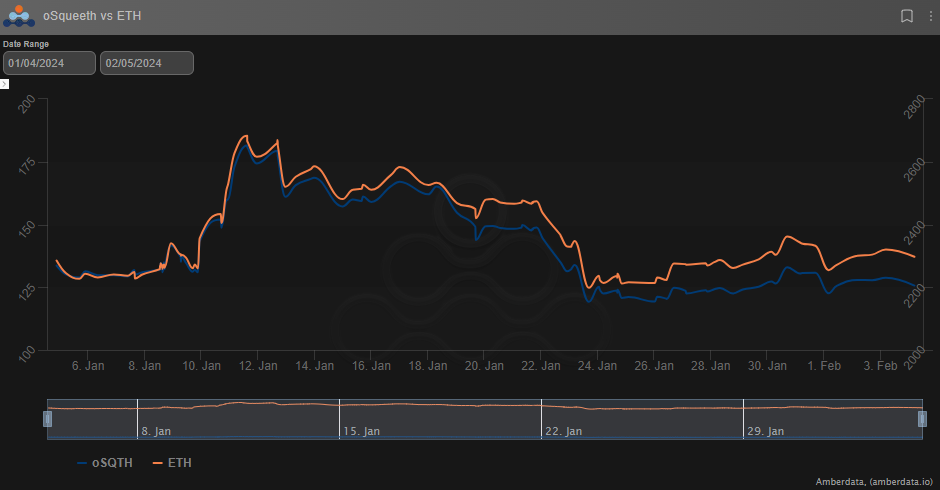Bookmark the oSqueeth vs ETH chart

(907, 16)
